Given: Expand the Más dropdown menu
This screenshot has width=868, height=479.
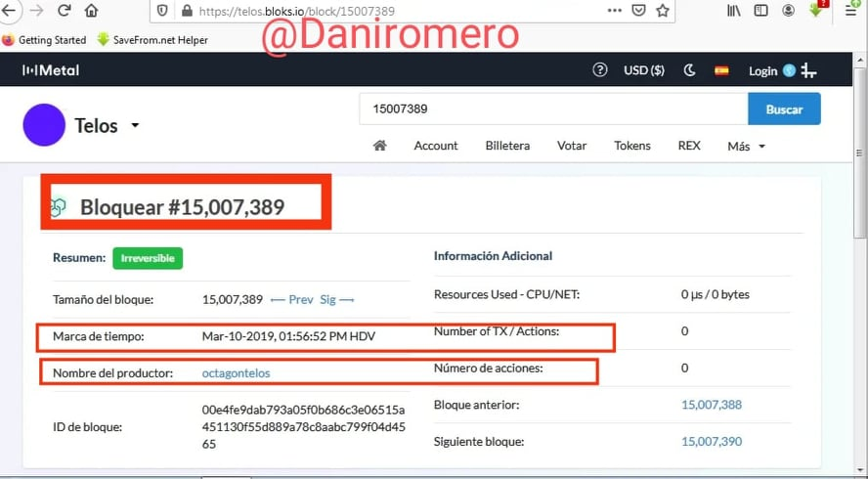Looking at the screenshot, I should click(x=746, y=147).
